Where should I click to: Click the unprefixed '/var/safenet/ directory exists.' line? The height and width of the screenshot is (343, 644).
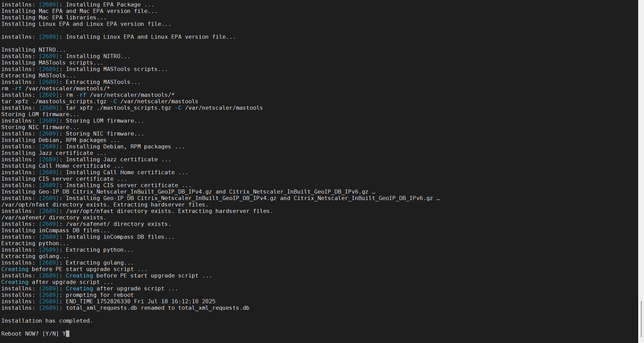click(54, 218)
